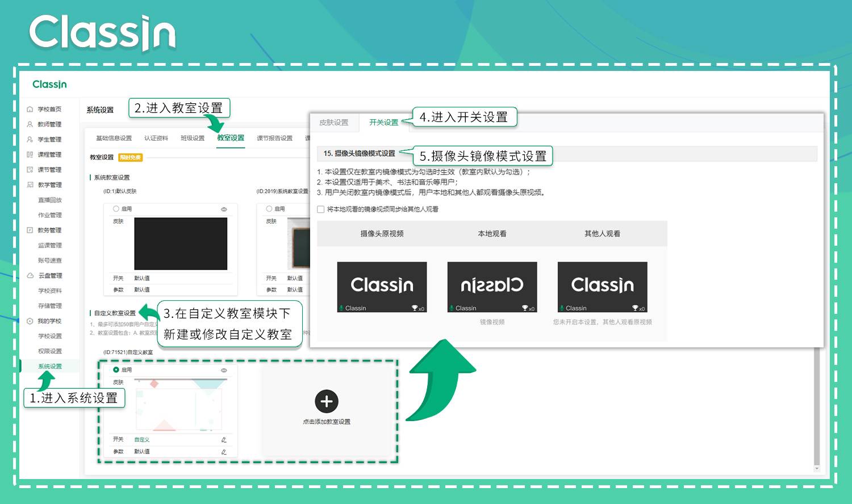Preview (ID:1) default skin via eye icon
Image resolution: width=852 pixels, height=504 pixels.
tap(224, 209)
